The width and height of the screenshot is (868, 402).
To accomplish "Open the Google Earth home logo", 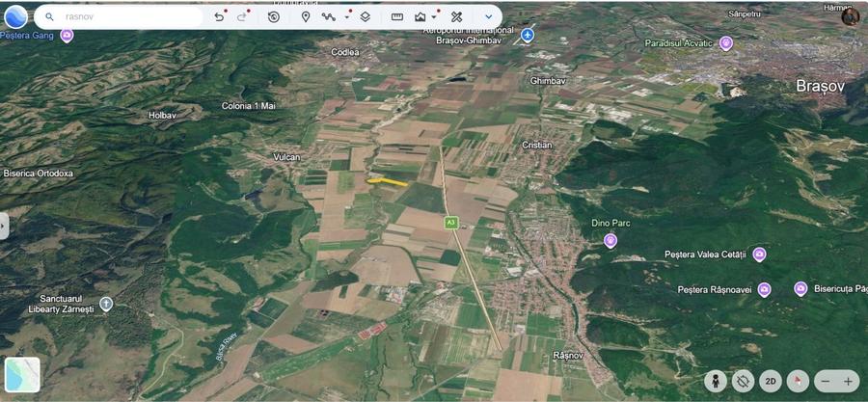I will point(15,16).
